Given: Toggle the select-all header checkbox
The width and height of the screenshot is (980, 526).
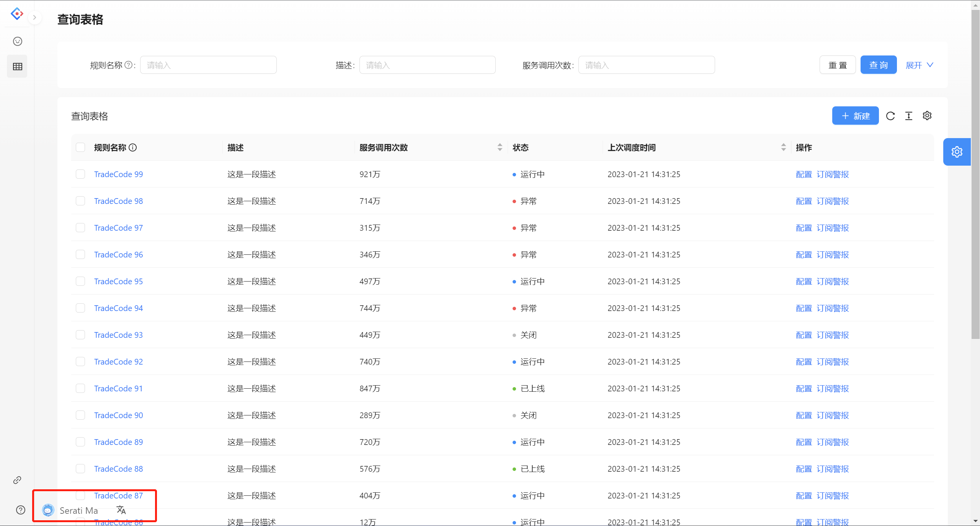Looking at the screenshot, I should click(80, 147).
